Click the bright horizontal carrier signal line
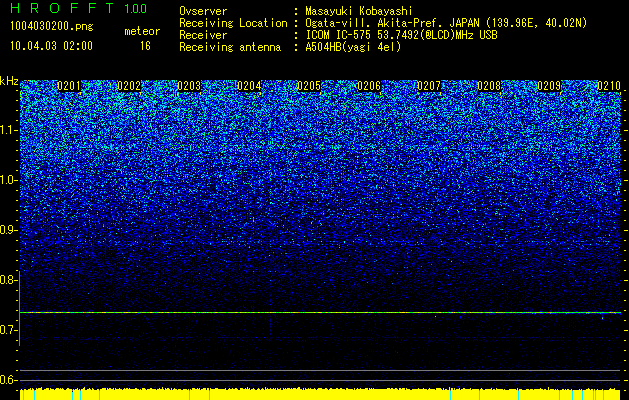The height and width of the screenshot is (400, 629). [321, 312]
